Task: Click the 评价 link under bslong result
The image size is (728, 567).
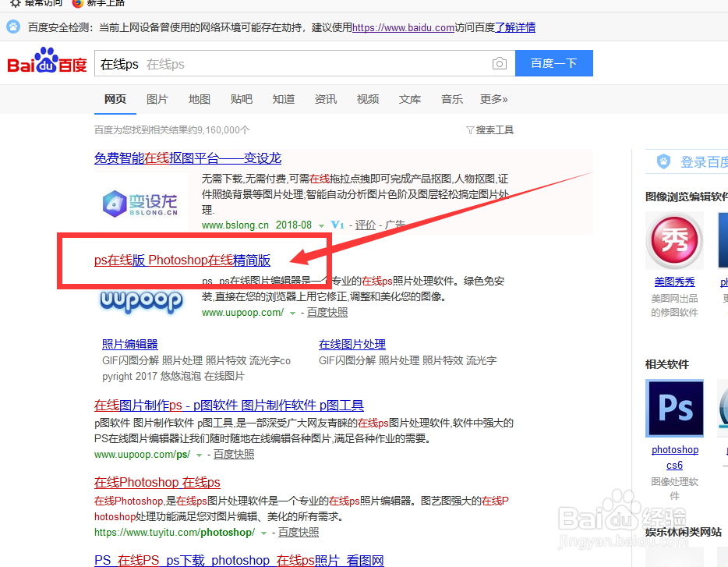Action: pyautogui.click(x=366, y=225)
